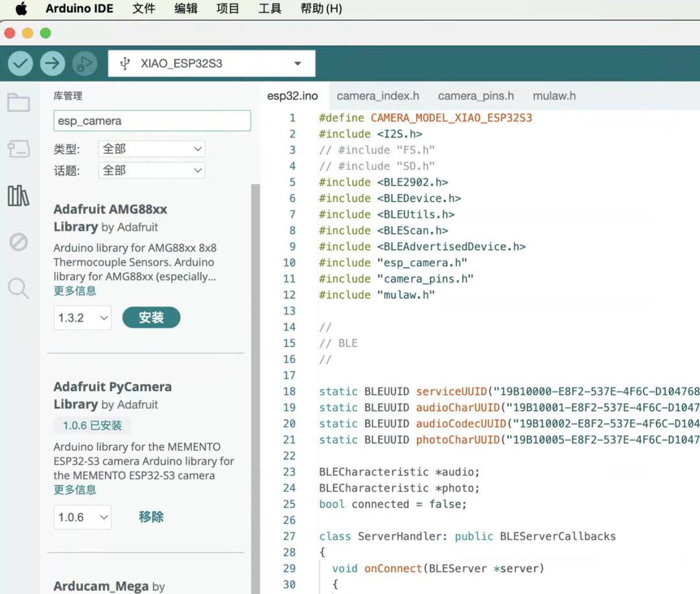Screen dimensions: 700x594
Task: Click the library list vertical scrollbar
Action: 255,388
